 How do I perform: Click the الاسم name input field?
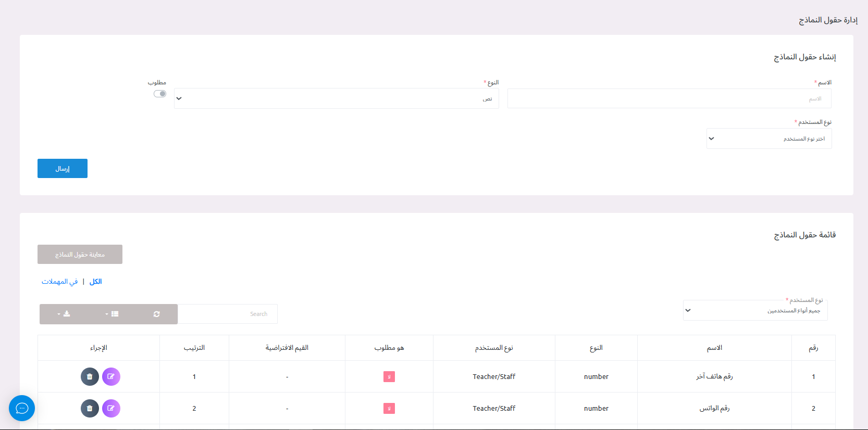669,98
